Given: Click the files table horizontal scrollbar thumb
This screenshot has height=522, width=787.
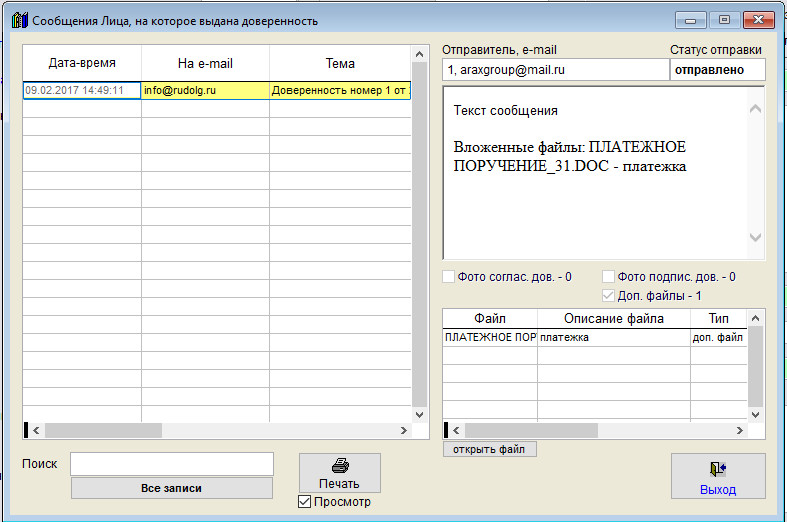Looking at the screenshot, I should pos(532,430).
